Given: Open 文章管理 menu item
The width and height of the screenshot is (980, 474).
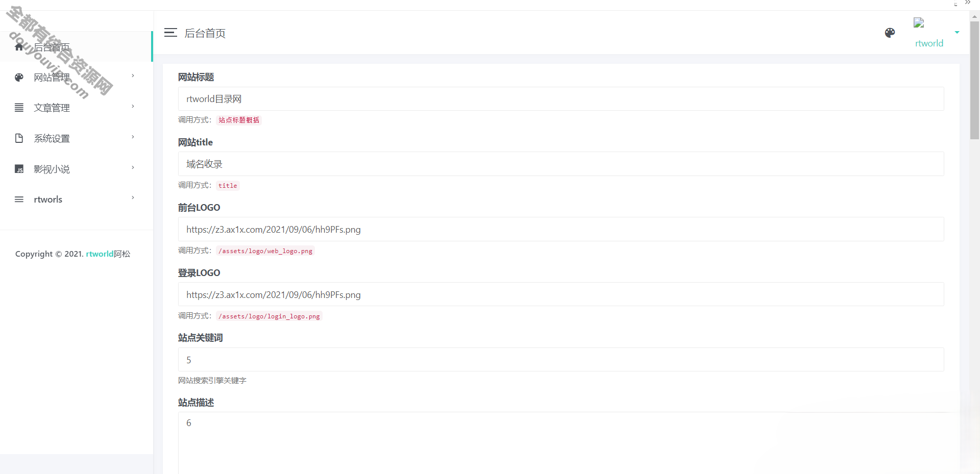Looking at the screenshot, I should coord(76,108).
